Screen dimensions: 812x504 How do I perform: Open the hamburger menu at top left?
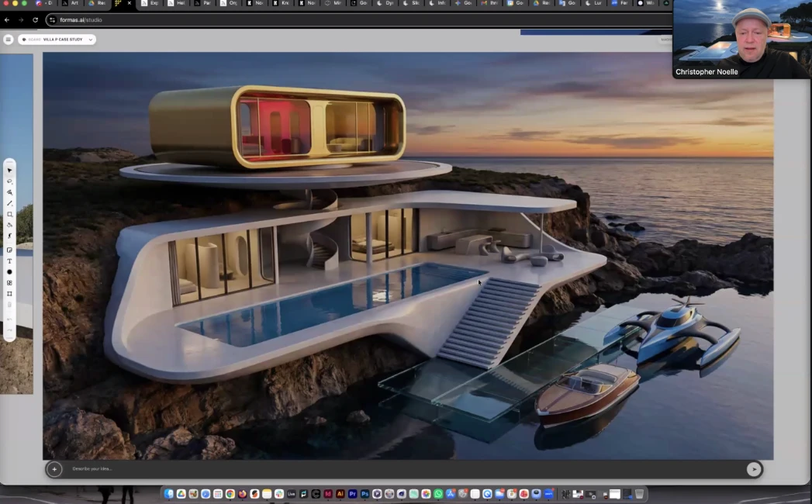[x=8, y=40]
